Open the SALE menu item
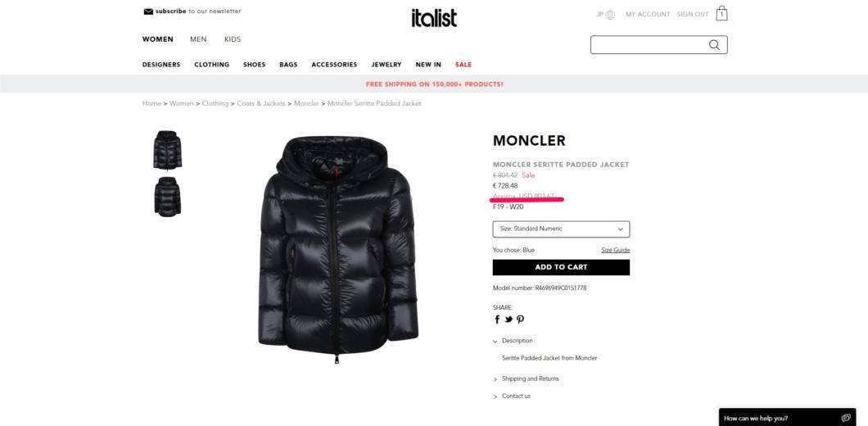This screenshot has height=426, width=868. [x=463, y=65]
